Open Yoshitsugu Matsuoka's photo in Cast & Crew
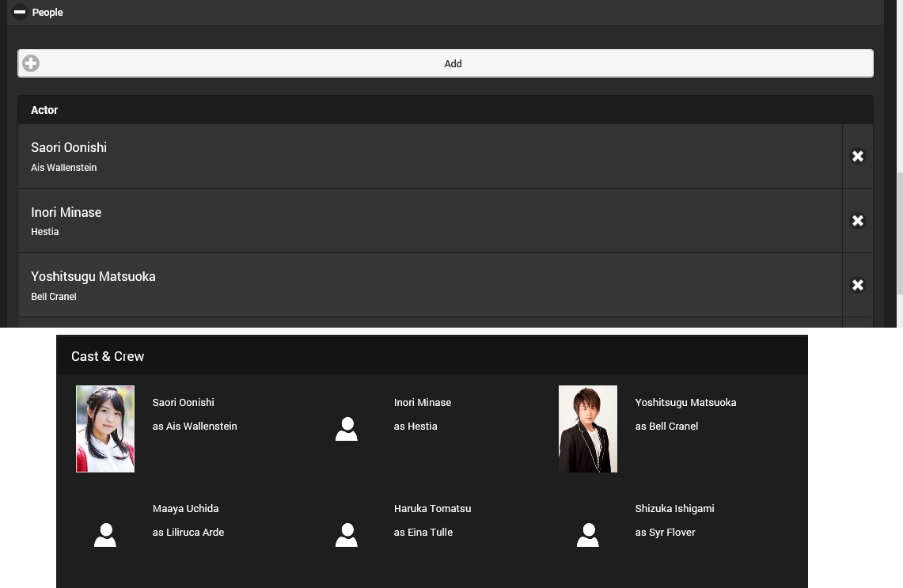Image resolution: width=903 pixels, height=588 pixels. click(588, 429)
